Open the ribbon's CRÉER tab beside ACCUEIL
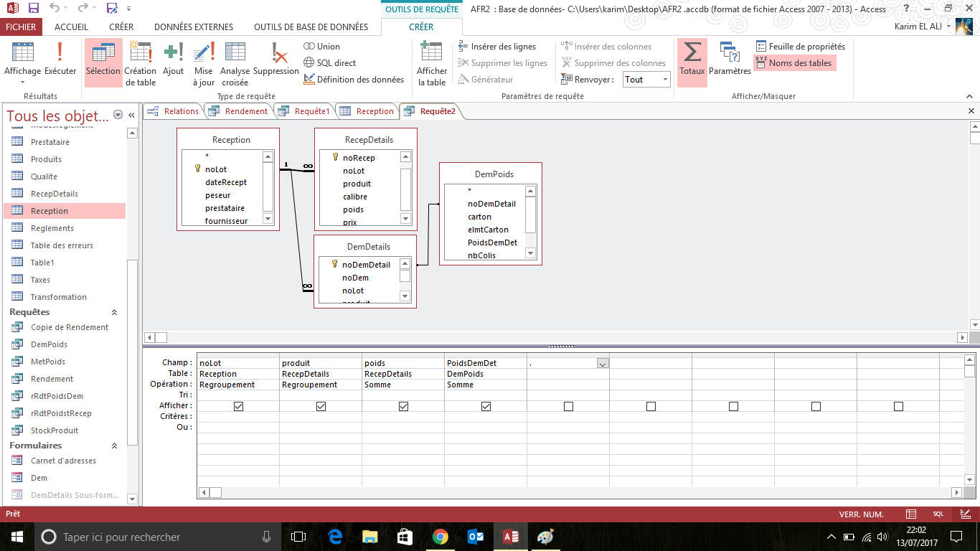This screenshot has width=980, height=551. point(121,27)
